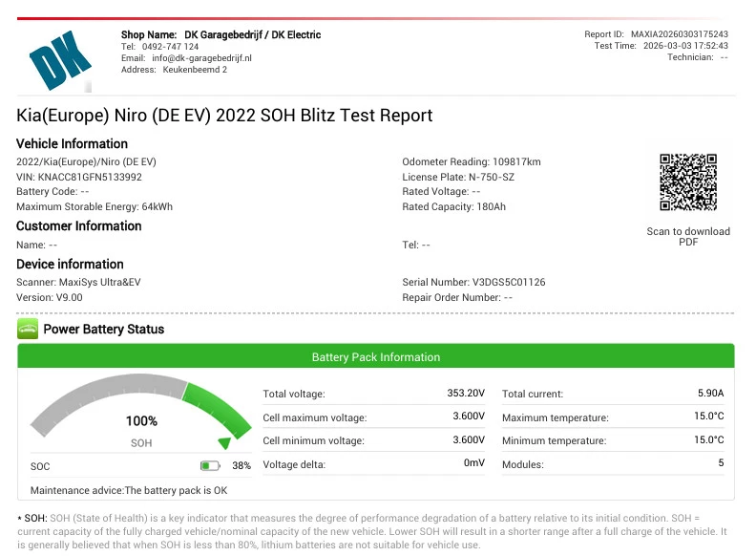This screenshot has width=756, height=556.
Task: Click the green SOH gauge pointer triangle
Action: point(224,443)
